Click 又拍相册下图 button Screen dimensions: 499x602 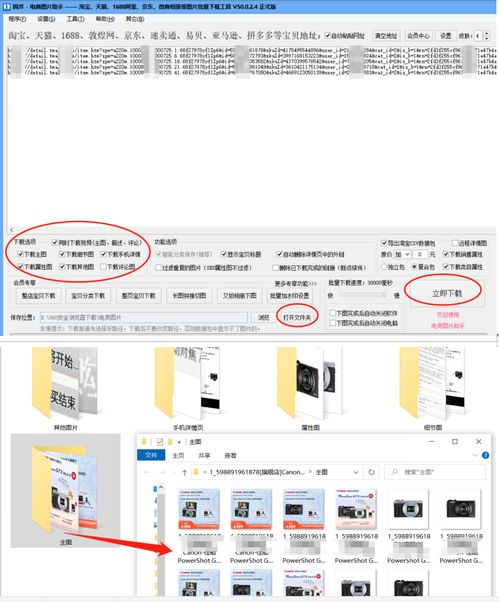(x=240, y=296)
